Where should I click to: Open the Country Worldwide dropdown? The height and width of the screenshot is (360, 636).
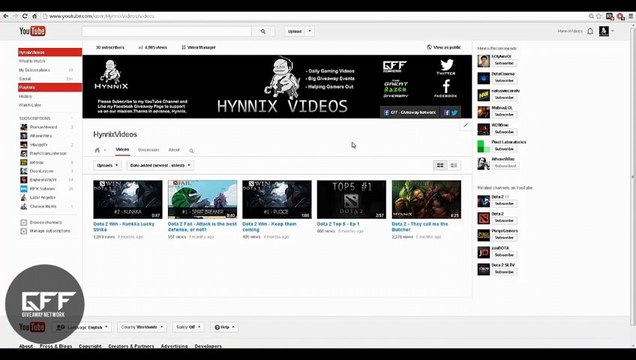click(142, 327)
